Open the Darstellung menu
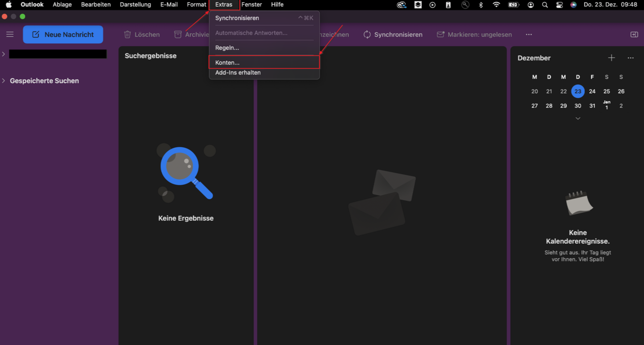The image size is (644, 345). click(136, 4)
